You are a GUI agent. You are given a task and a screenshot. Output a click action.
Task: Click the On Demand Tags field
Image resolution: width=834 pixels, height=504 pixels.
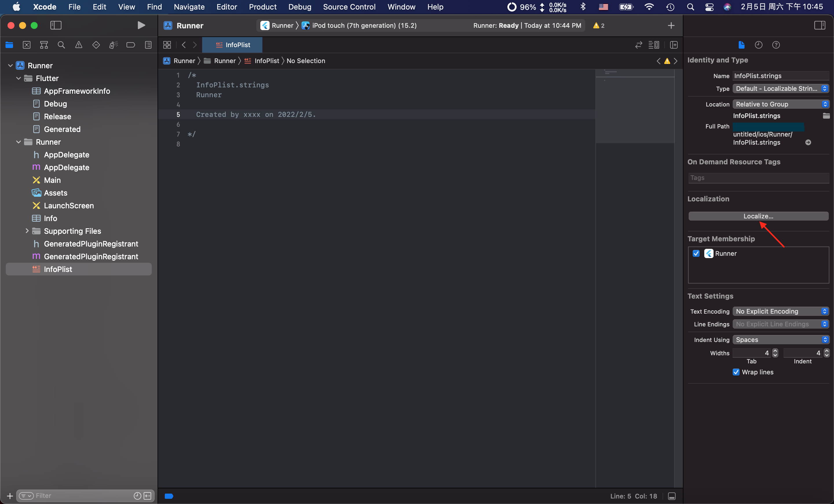click(x=758, y=178)
